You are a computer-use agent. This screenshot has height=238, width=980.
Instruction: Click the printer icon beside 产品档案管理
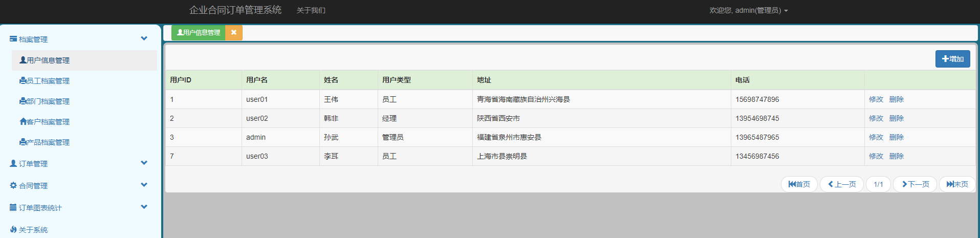pos(23,142)
